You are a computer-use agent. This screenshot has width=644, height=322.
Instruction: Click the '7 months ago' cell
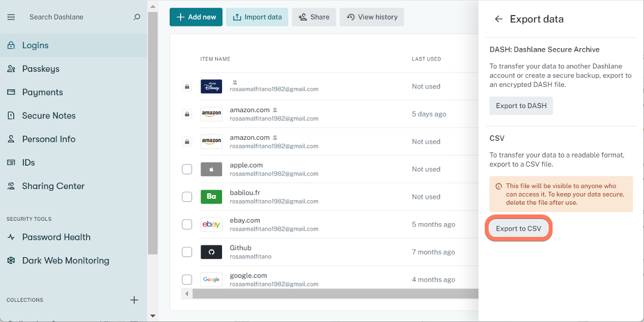[434, 252]
